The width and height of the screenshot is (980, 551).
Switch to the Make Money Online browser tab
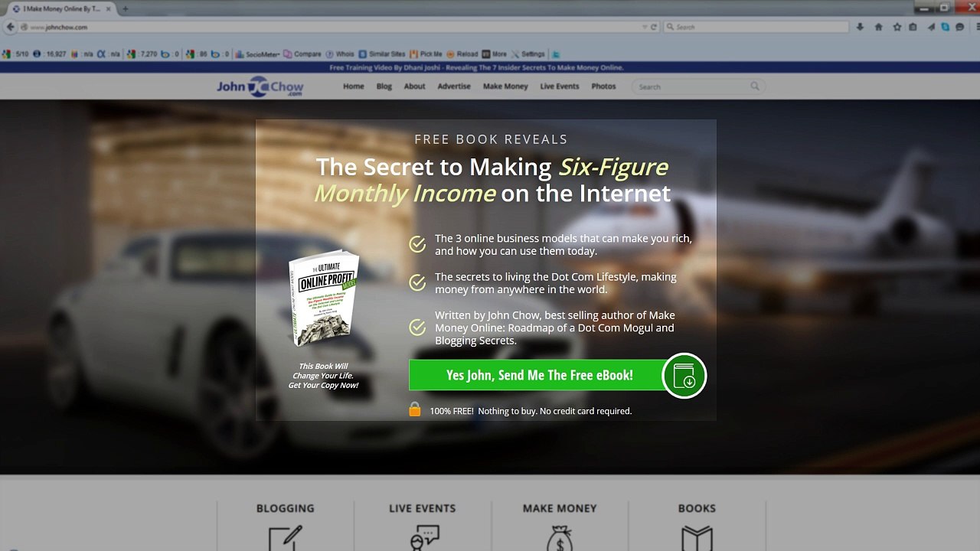(x=61, y=8)
